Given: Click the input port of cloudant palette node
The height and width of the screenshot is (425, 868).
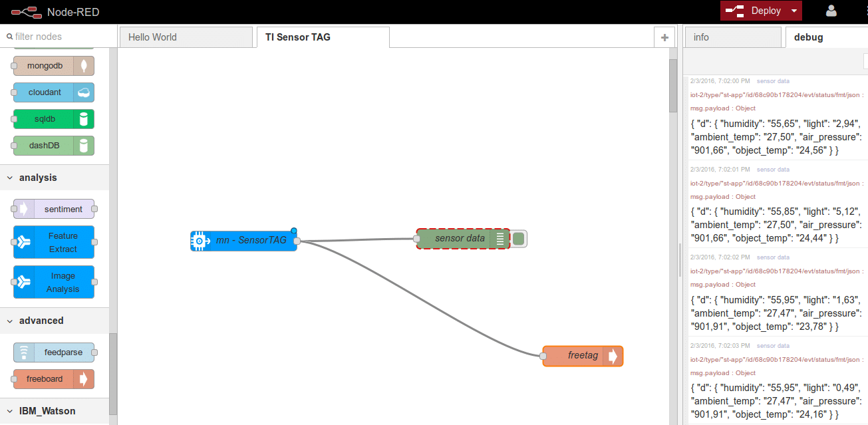Looking at the screenshot, I should tap(13, 92).
